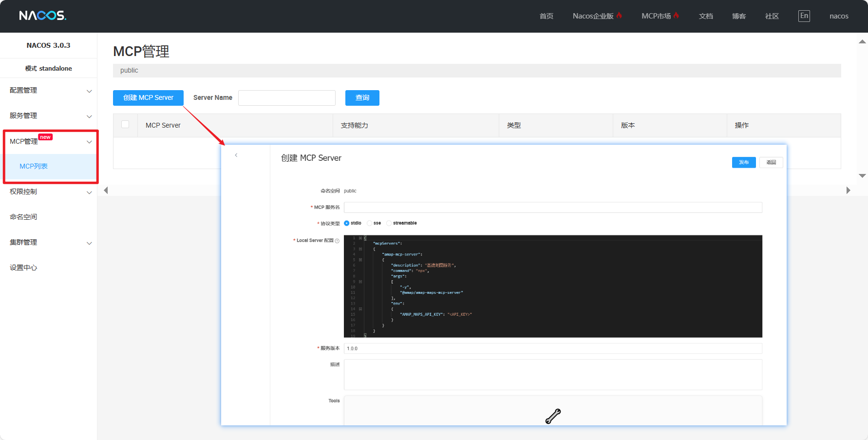
Task: Click the vertical scrollbar down arrow
Action: (862, 176)
